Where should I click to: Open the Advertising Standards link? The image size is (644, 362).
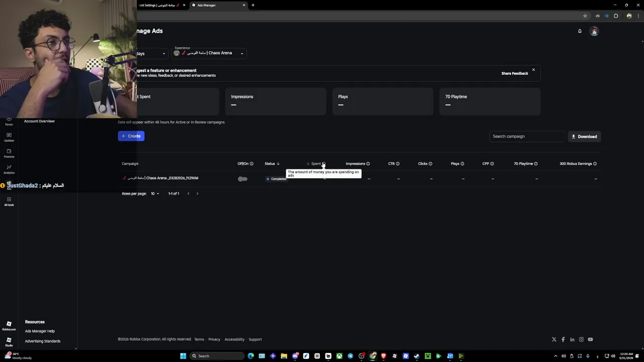[43, 341]
